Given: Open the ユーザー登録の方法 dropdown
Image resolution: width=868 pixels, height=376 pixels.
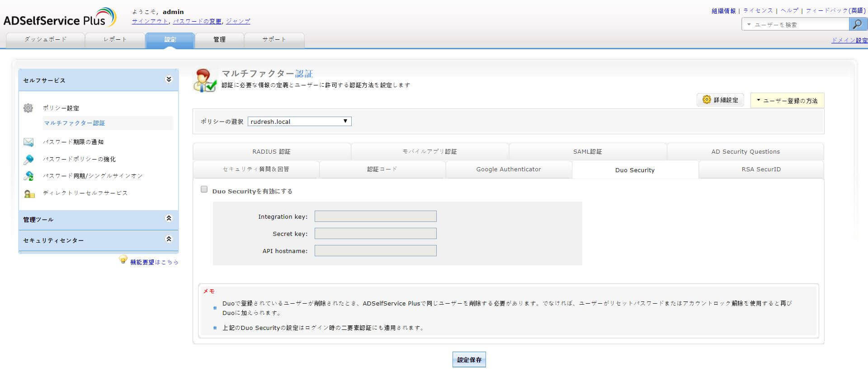Looking at the screenshot, I should click(x=787, y=100).
